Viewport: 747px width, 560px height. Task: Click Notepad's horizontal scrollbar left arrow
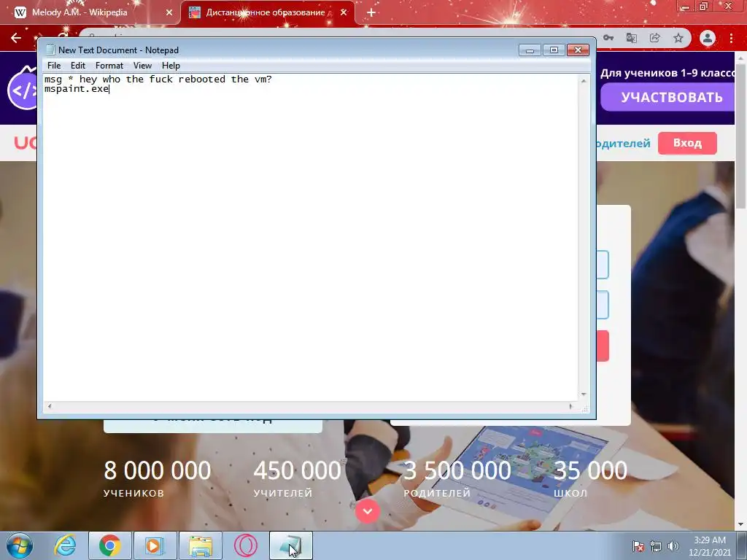coord(50,406)
